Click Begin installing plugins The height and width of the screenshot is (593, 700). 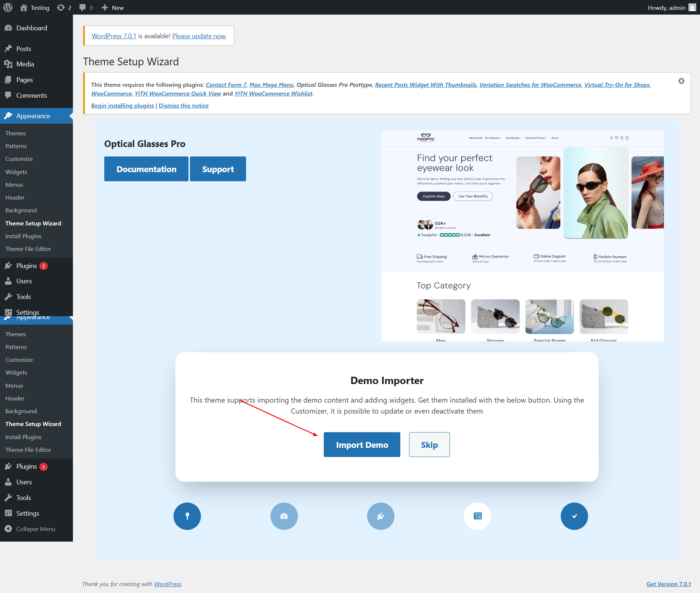122,105
